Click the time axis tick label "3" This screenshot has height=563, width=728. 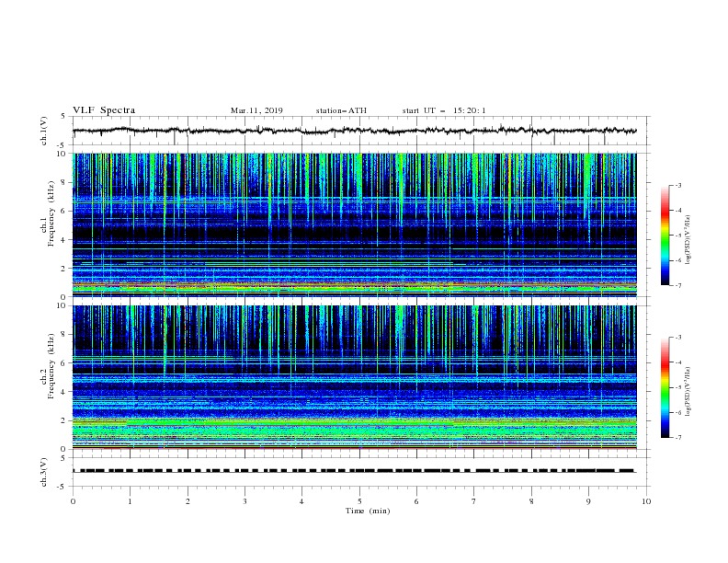(245, 501)
